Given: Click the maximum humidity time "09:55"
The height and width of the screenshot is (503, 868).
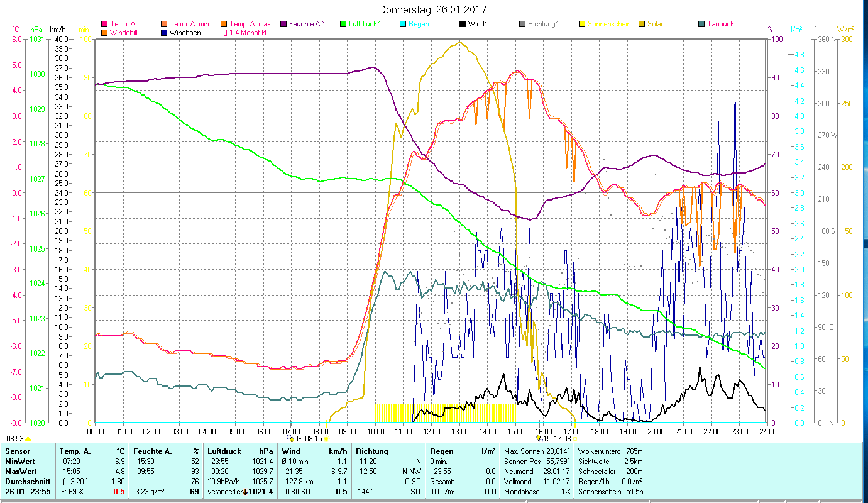Looking at the screenshot, I should pos(145,471).
